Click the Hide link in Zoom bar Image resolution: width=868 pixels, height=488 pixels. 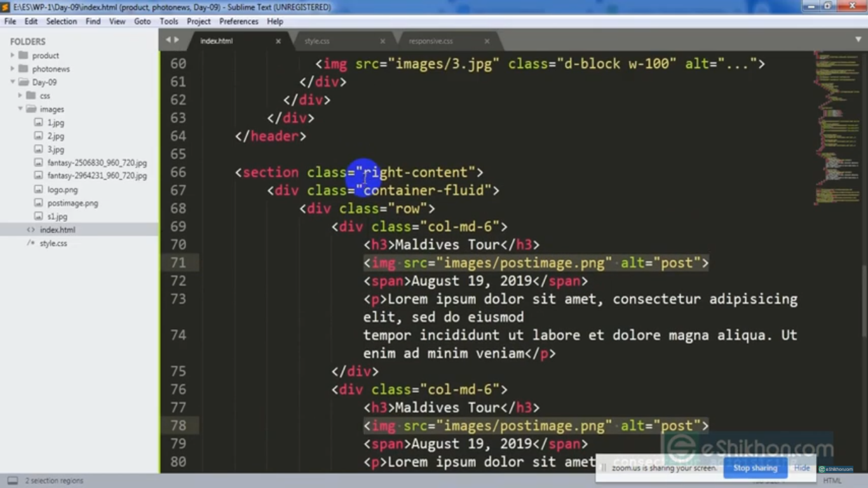coord(802,468)
